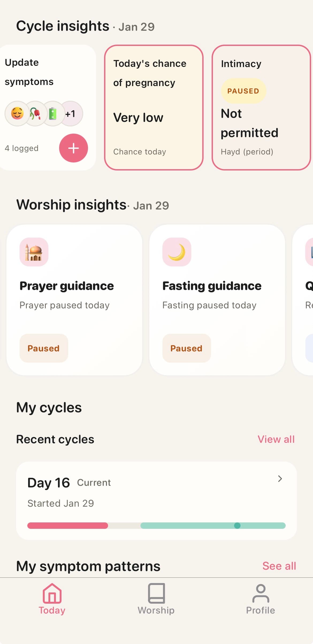Go to the Profile tab
Viewport: 313px width, 644px height.
tap(261, 599)
